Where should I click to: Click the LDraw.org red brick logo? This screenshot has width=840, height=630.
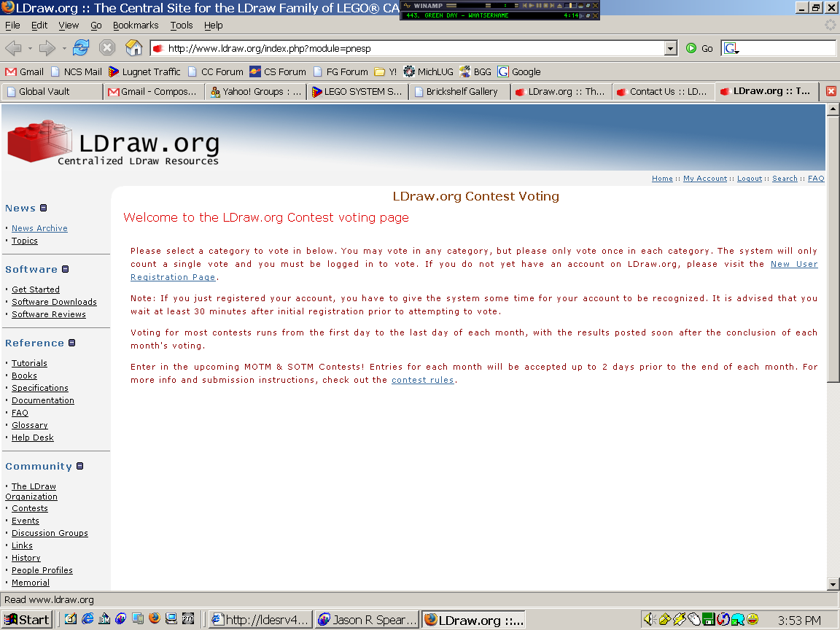tap(39, 140)
